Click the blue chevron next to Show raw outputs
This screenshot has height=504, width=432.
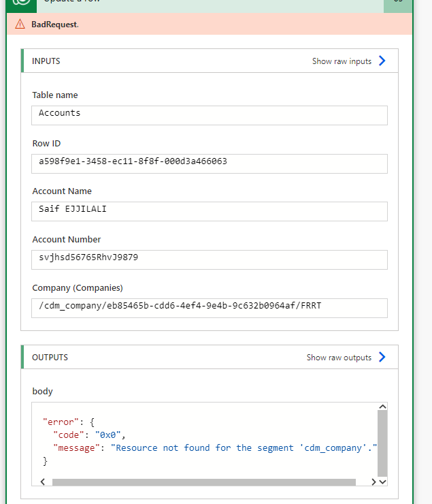[x=382, y=357]
